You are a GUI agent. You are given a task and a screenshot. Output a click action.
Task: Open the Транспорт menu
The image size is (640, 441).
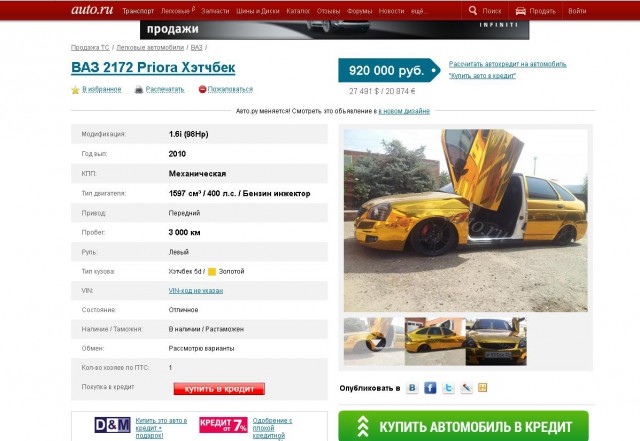(138, 11)
